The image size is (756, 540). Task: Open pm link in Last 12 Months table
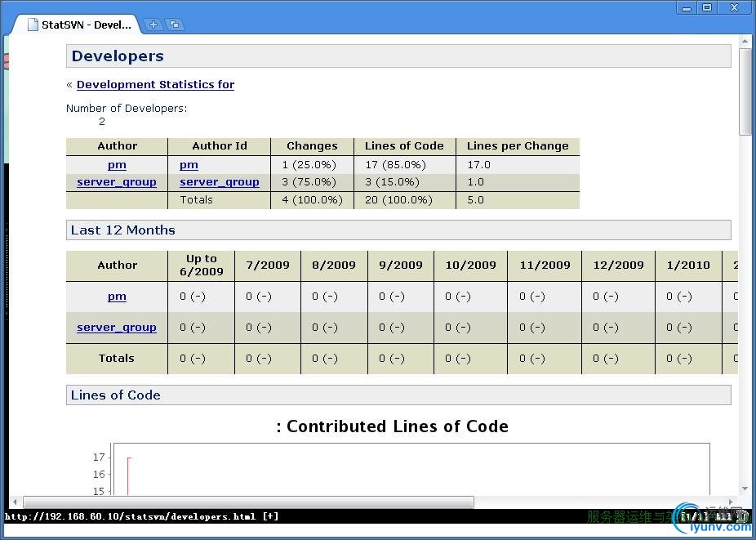(x=118, y=297)
